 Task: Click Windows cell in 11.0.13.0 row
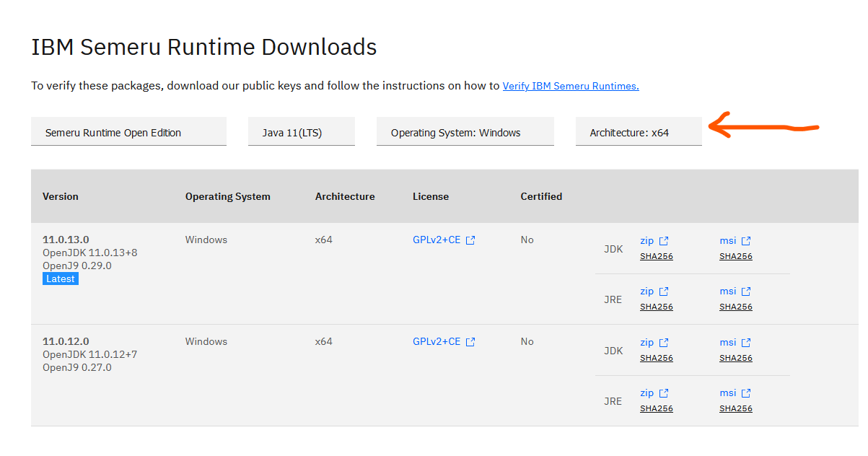tap(206, 240)
